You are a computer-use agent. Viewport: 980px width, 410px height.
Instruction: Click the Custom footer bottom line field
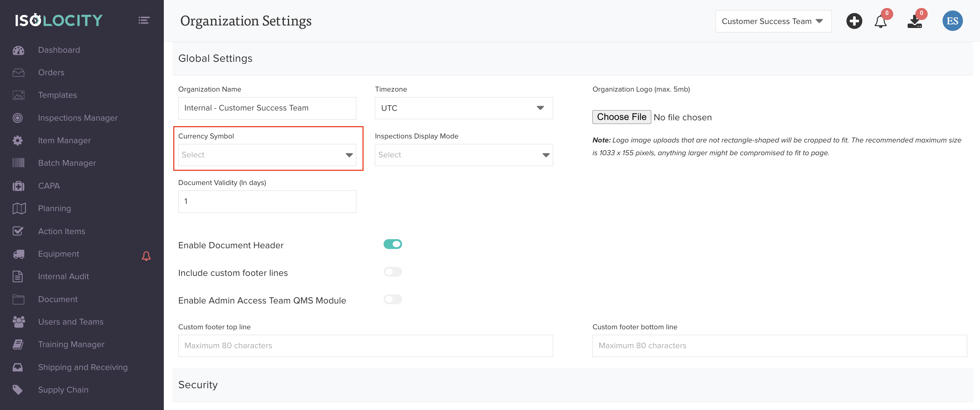pyautogui.click(x=779, y=345)
